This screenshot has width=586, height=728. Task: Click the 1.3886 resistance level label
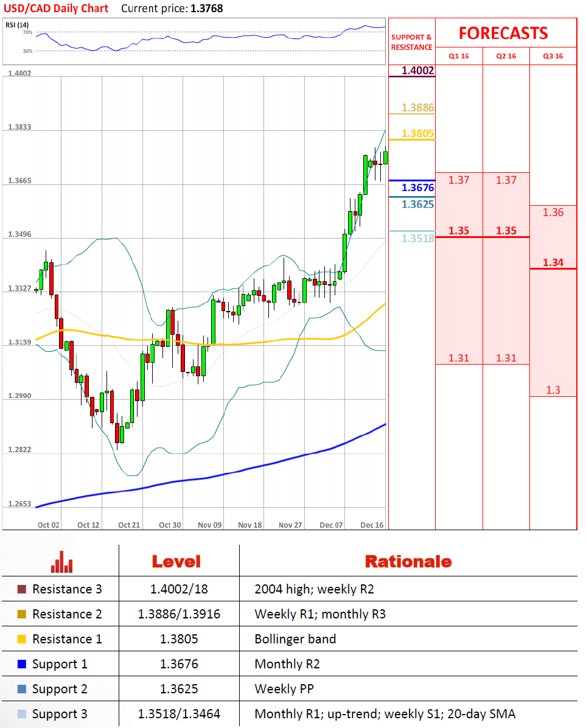(417, 108)
